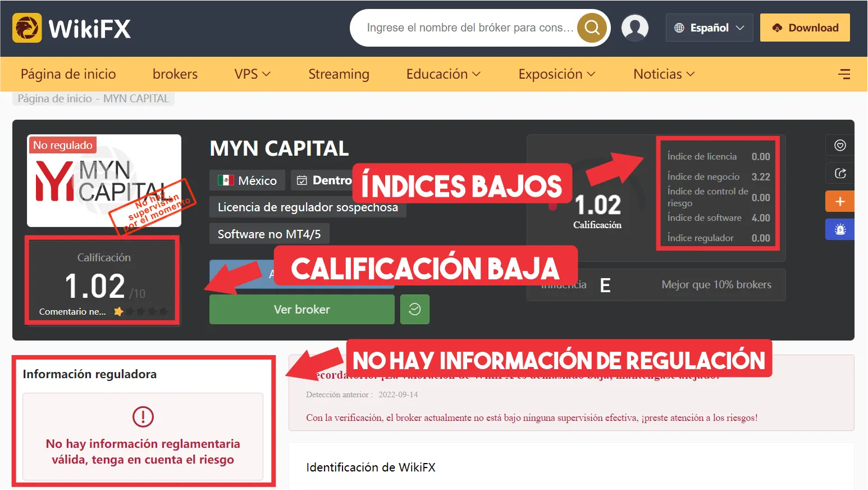Click Índice de control de riesgo row
Image resolution: width=868 pixels, height=490 pixels.
pos(719,197)
